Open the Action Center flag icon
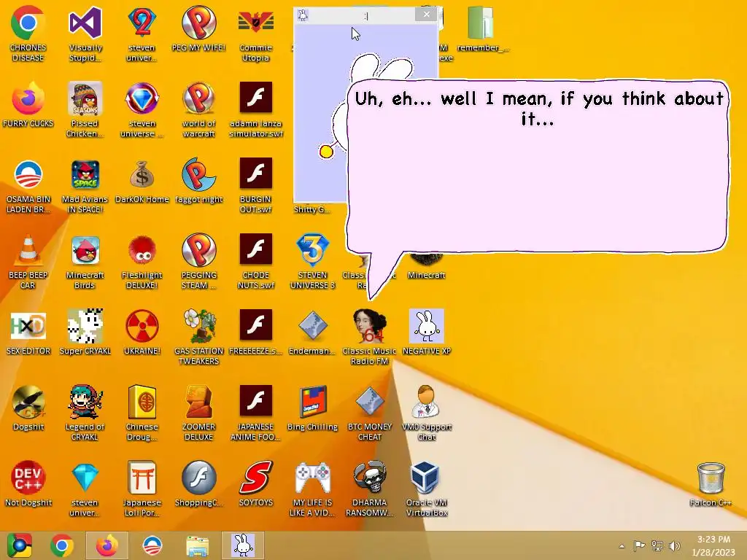Viewport: 747px width, 560px height. (x=639, y=545)
